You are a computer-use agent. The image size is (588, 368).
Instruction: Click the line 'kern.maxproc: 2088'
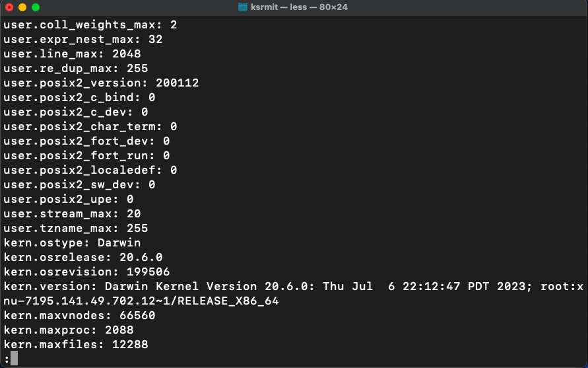(68, 330)
